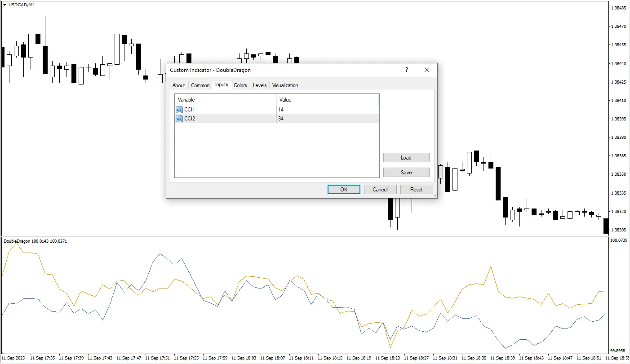Open the About tab

178,85
